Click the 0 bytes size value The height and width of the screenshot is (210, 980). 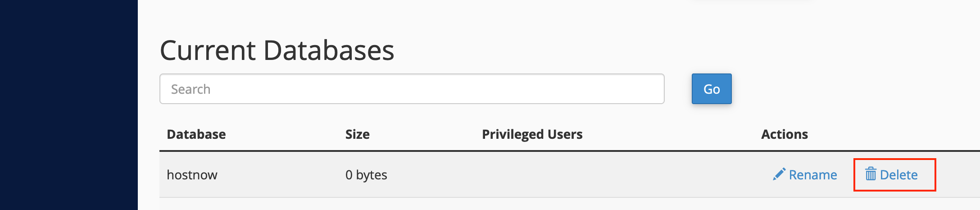pyautogui.click(x=366, y=175)
